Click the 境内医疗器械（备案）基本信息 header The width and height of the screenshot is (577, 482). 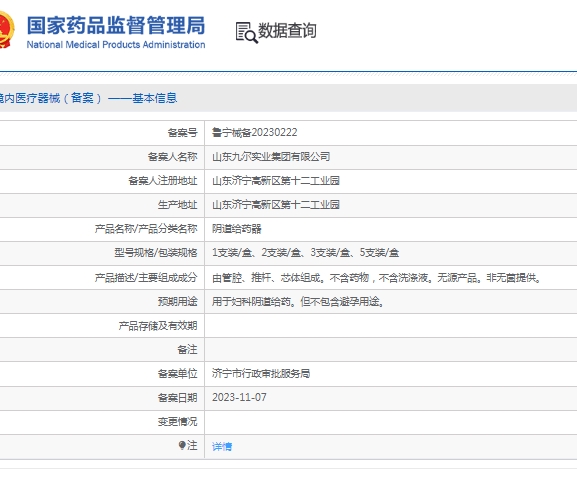pos(88,98)
